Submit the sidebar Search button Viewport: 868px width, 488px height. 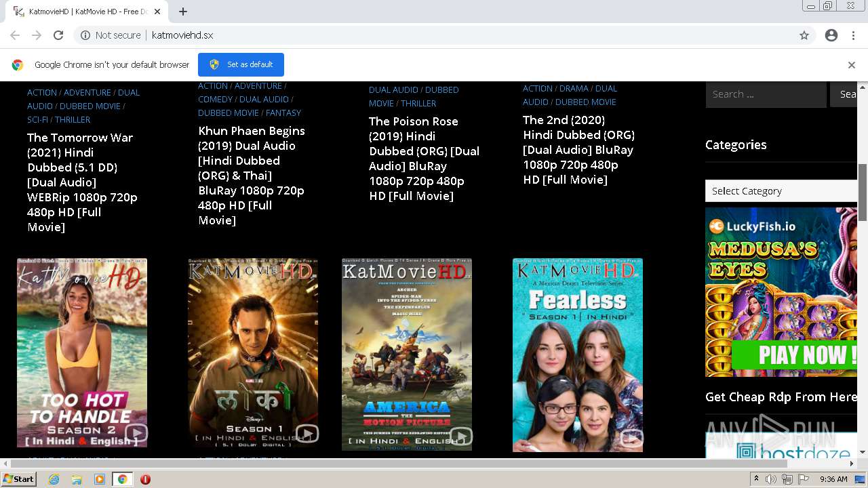844,94
